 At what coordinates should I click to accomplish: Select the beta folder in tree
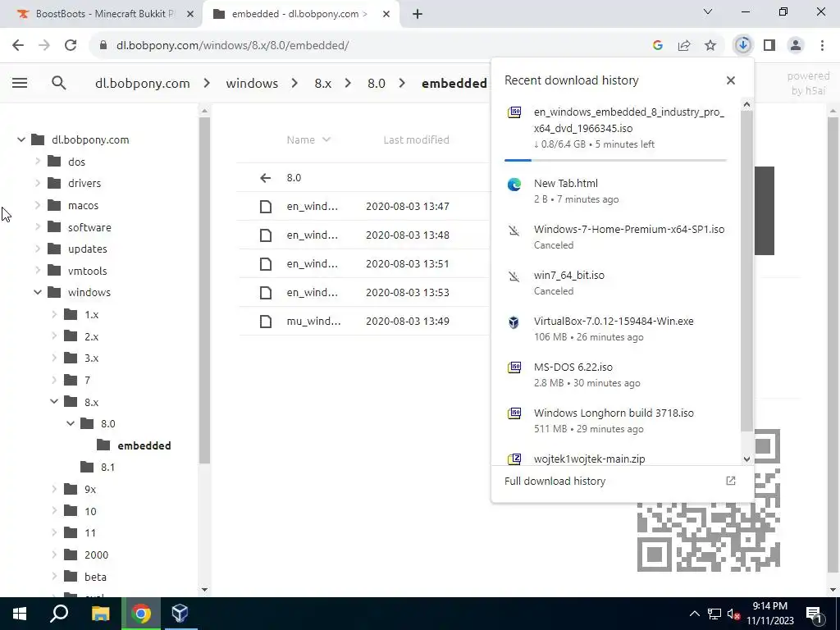click(95, 577)
